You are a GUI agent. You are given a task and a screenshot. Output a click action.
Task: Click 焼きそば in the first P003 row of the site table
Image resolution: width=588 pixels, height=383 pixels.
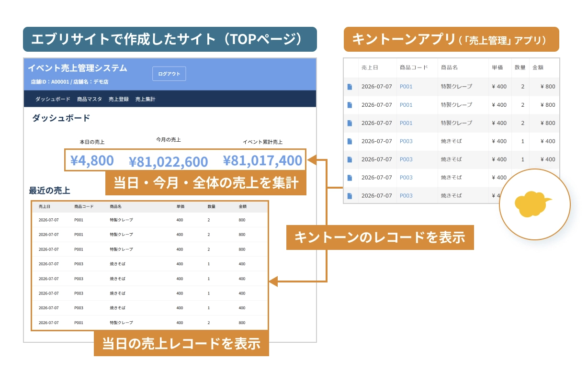tap(117, 264)
